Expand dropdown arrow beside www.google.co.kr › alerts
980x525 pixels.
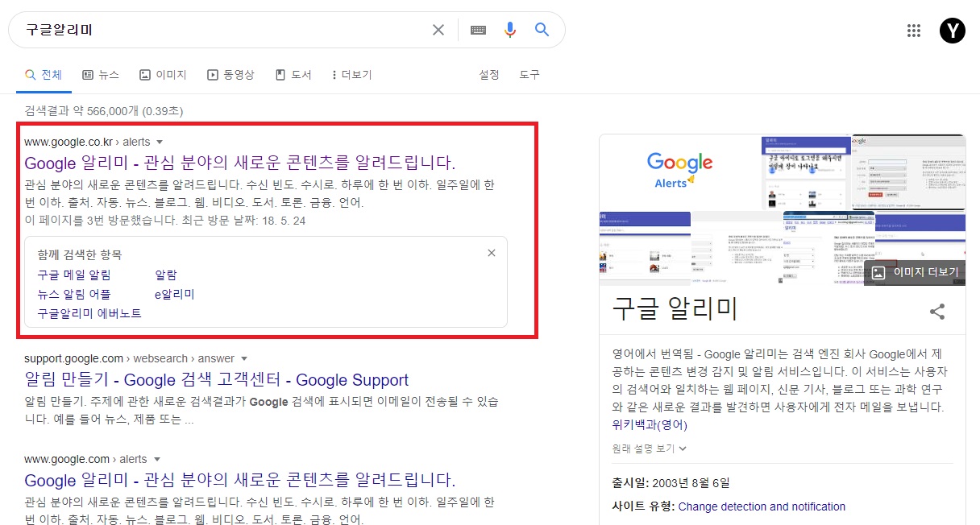click(160, 143)
